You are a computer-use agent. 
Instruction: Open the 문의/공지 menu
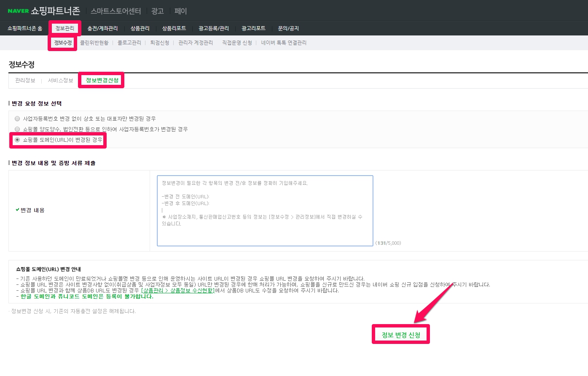[x=288, y=28]
